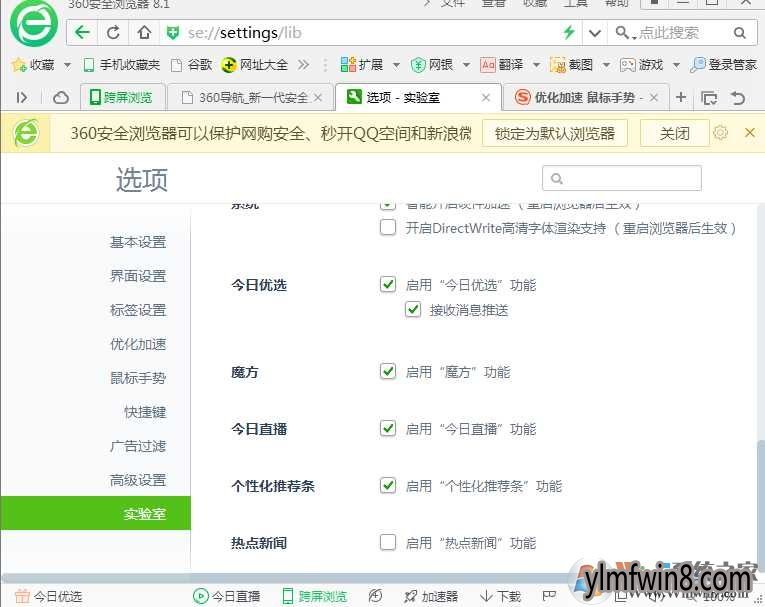Toggle the sidebar panel icon left of tabs

[21, 98]
